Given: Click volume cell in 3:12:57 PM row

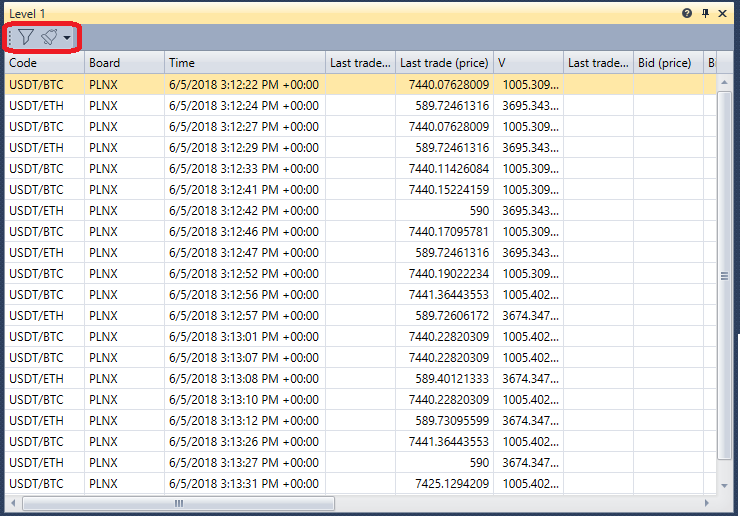Looking at the screenshot, I should (x=529, y=316).
